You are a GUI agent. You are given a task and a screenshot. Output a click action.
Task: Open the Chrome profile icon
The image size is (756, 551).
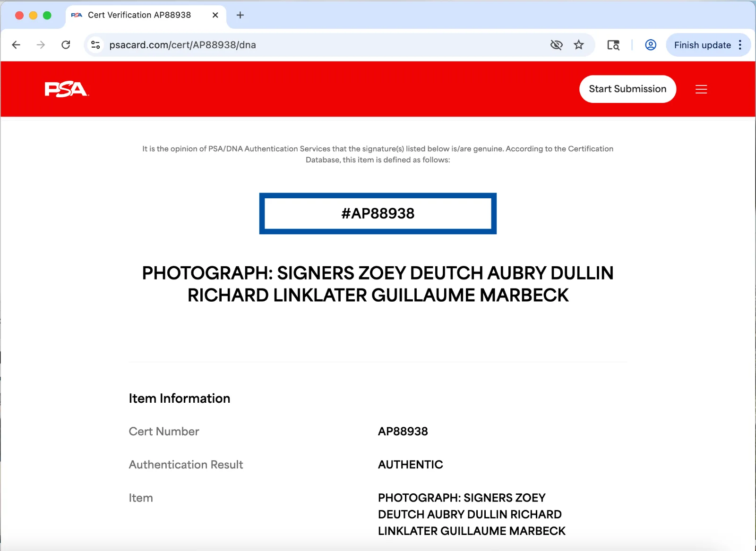coord(651,45)
